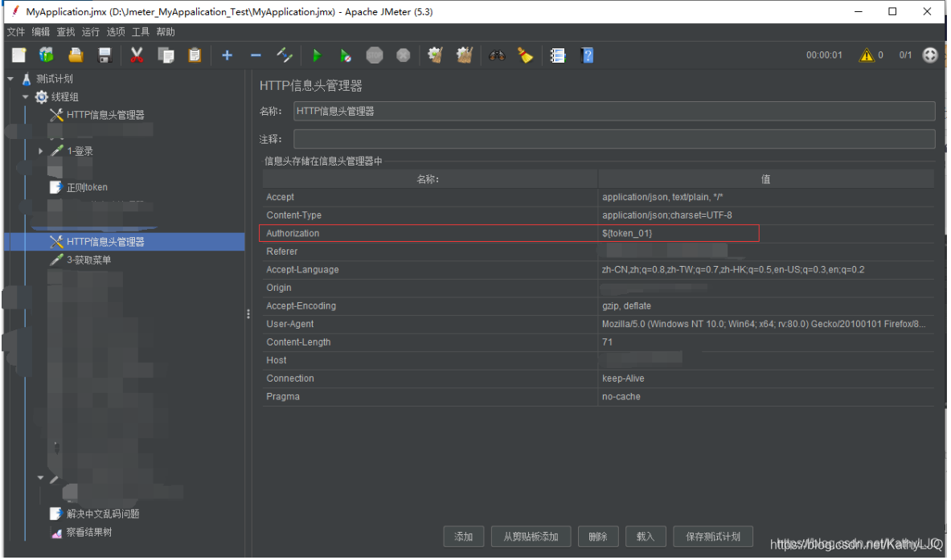Select 正则token extractor in the tree
This screenshot has width=951, height=560.
click(x=87, y=187)
